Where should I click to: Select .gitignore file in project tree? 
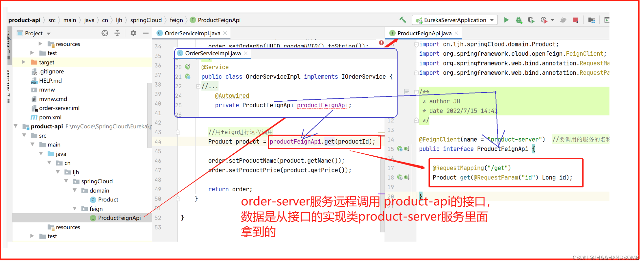pyautogui.click(x=51, y=71)
